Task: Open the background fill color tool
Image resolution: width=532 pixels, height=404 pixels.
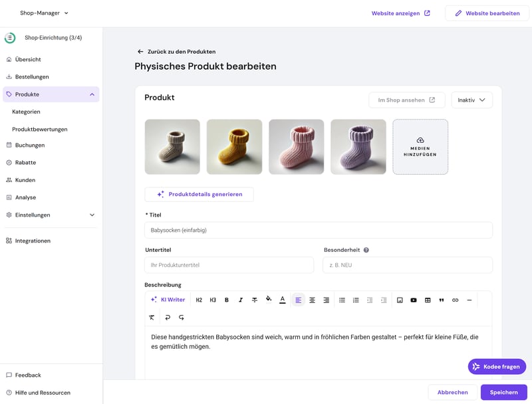Action: coord(269,300)
